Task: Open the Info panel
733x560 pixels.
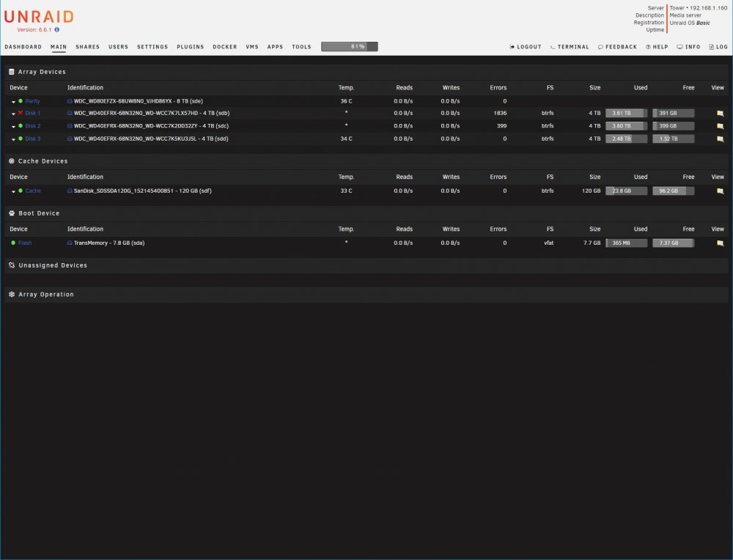Action: coord(688,47)
